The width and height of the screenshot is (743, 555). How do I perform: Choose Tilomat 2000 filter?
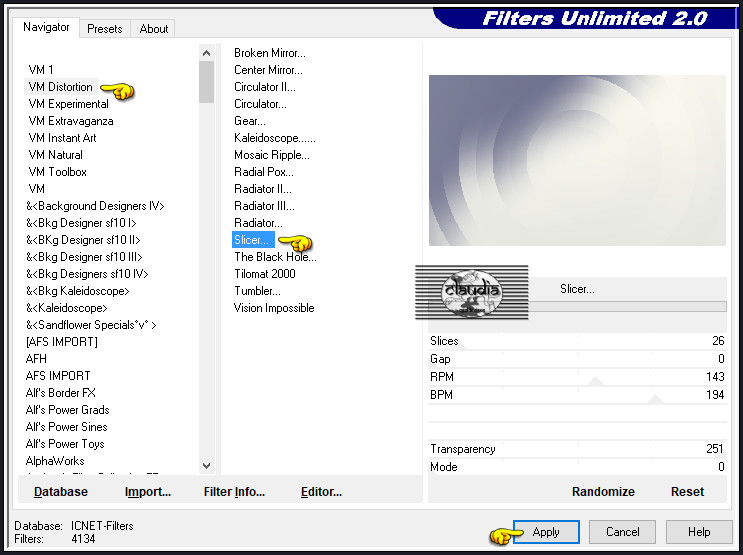click(x=264, y=274)
